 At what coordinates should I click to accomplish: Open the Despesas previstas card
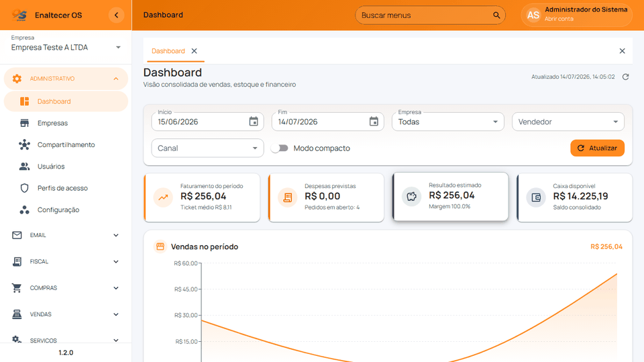(x=326, y=197)
